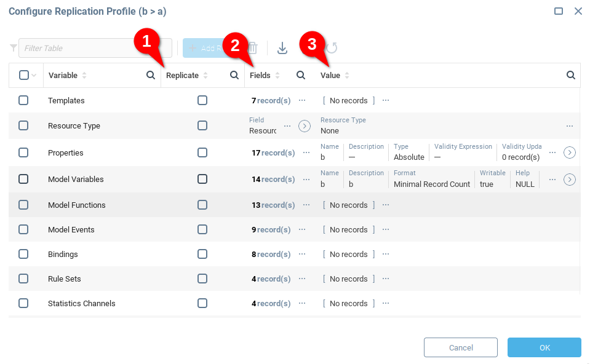
Task: Click the download icon in the toolbar
Action: [x=282, y=48]
